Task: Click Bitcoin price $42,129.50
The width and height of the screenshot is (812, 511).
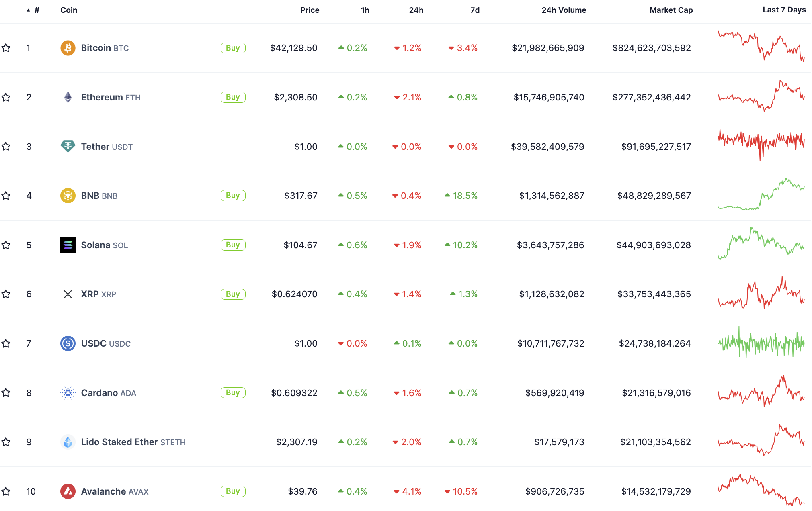Action: click(x=293, y=48)
